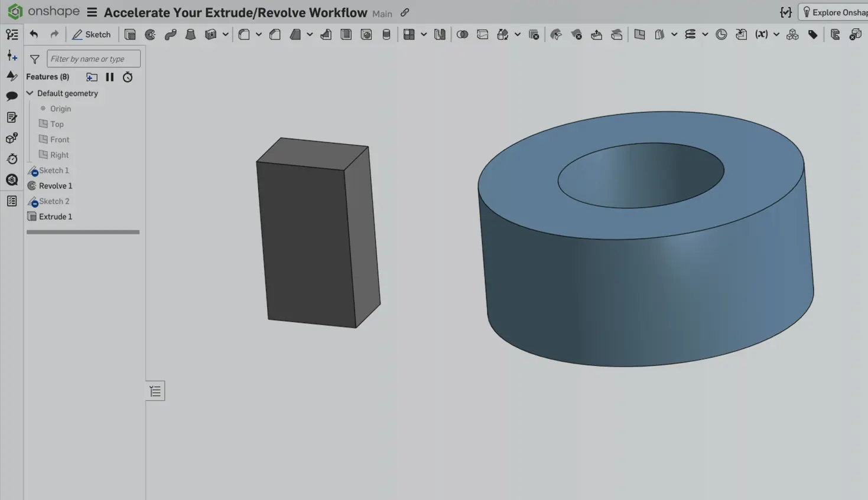
Task: Select the Composite part cubes tool
Action: click(792, 34)
